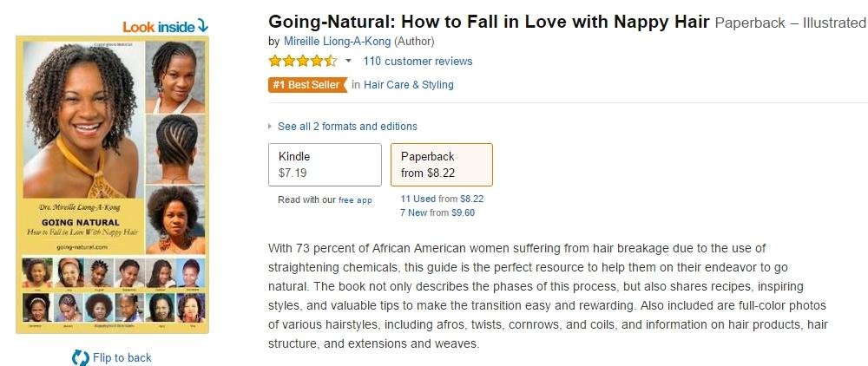The width and height of the screenshot is (868, 366).
Task: Open the Hair Care & Styling category
Action: pyautogui.click(x=408, y=84)
